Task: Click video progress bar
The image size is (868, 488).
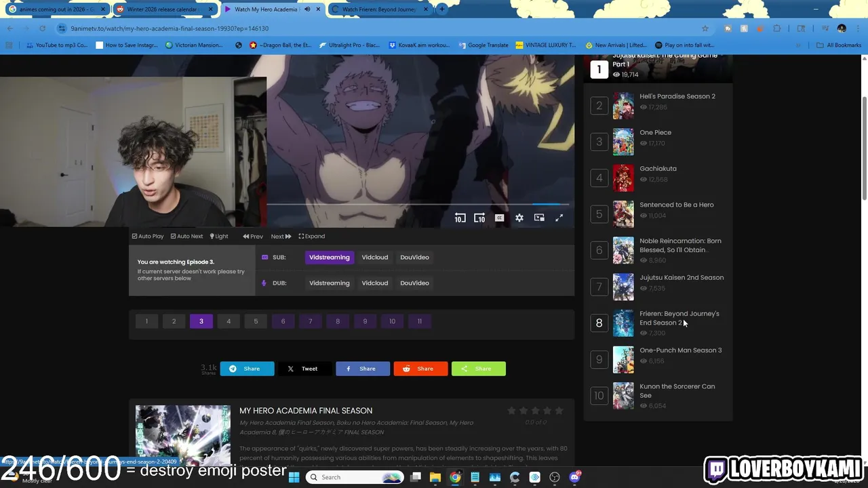Action: pyautogui.click(x=418, y=204)
